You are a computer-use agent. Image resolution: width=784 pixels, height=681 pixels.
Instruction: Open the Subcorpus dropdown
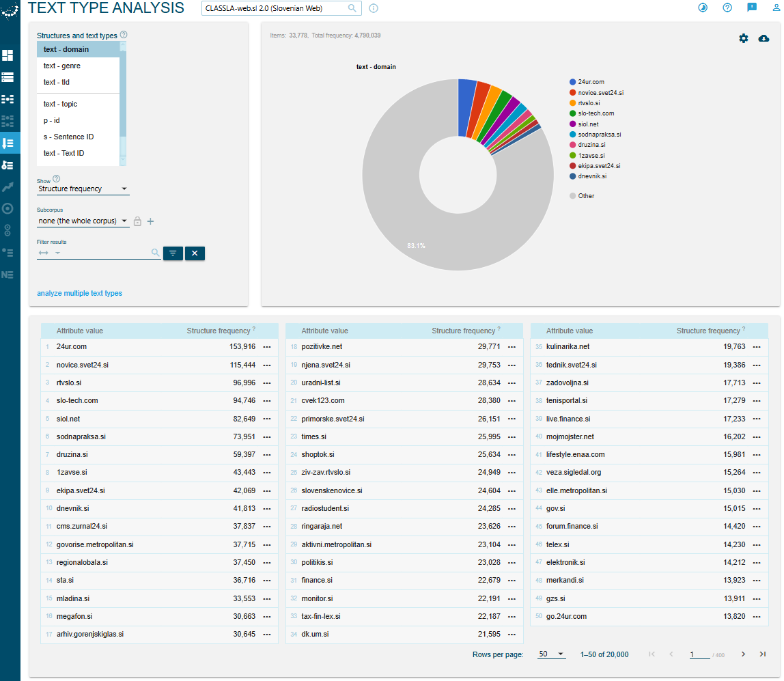pyautogui.click(x=83, y=221)
